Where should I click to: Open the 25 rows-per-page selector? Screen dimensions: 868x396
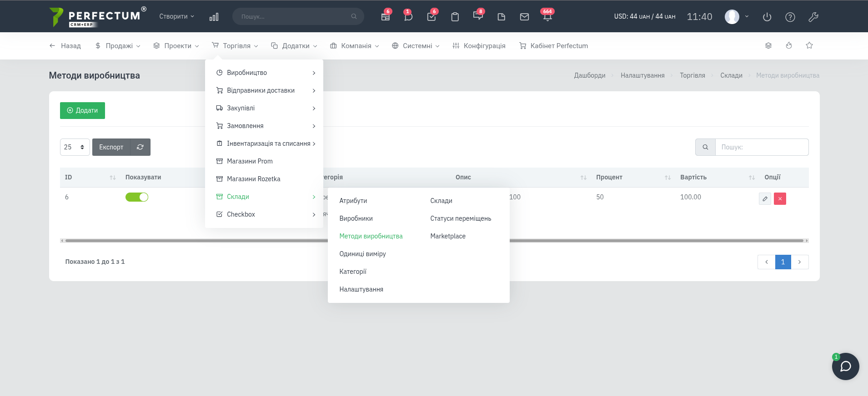pos(75,147)
